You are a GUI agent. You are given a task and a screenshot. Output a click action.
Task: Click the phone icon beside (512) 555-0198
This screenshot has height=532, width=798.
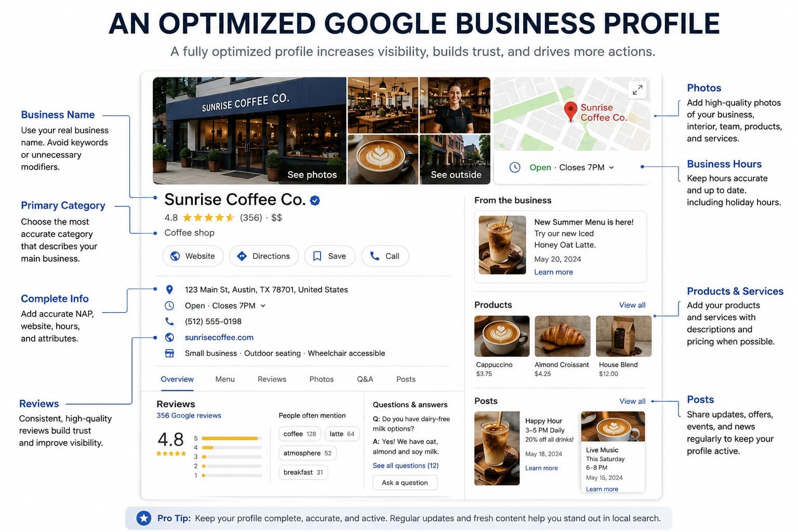coord(169,322)
